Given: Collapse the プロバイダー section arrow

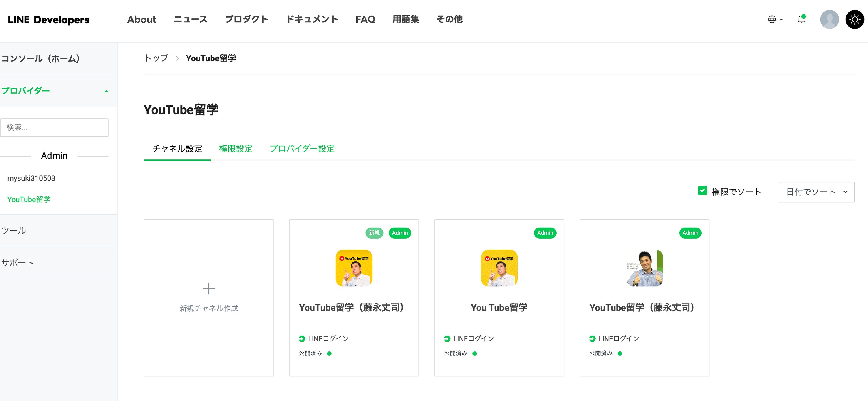Looking at the screenshot, I should tap(106, 91).
